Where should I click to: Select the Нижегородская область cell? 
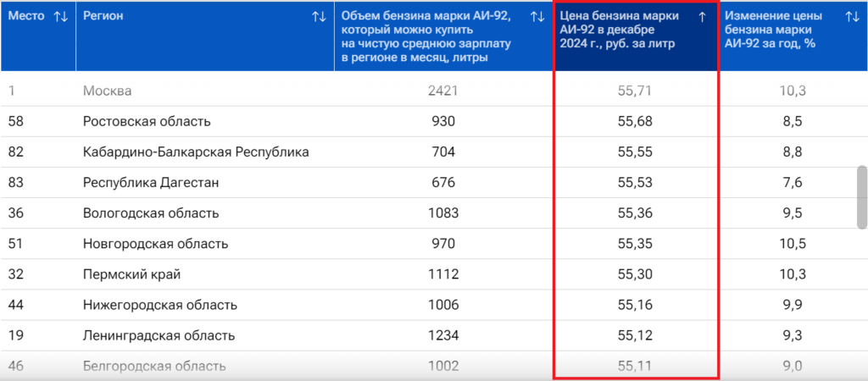(160, 305)
